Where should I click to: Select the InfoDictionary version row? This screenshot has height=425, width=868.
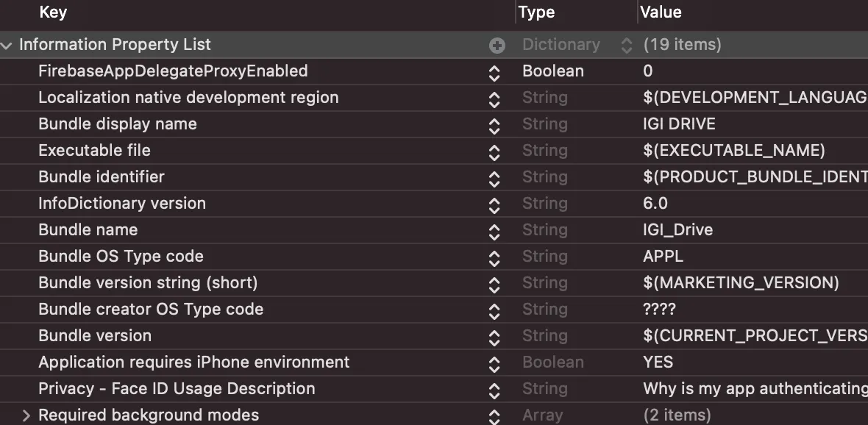click(122, 204)
